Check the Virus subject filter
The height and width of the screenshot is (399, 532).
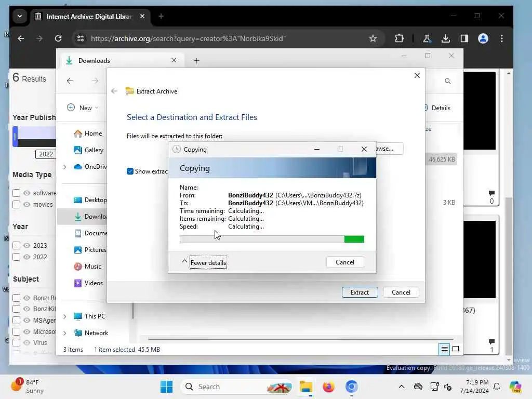(16, 343)
